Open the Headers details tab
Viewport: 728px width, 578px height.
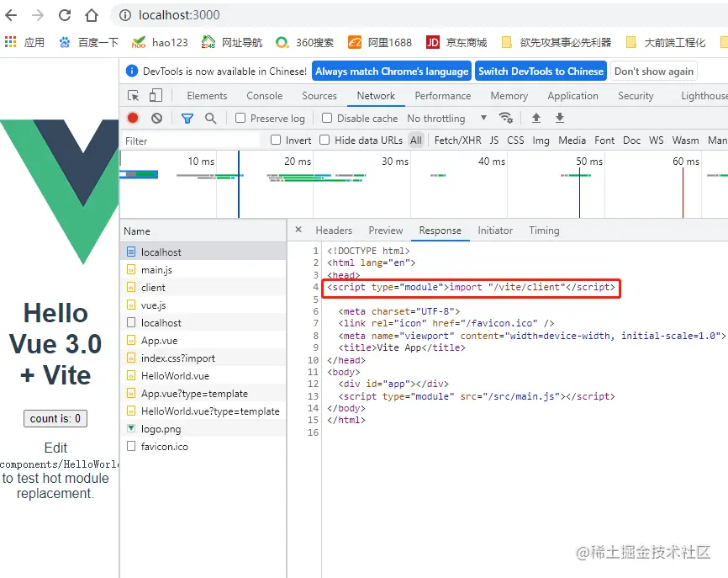334,231
